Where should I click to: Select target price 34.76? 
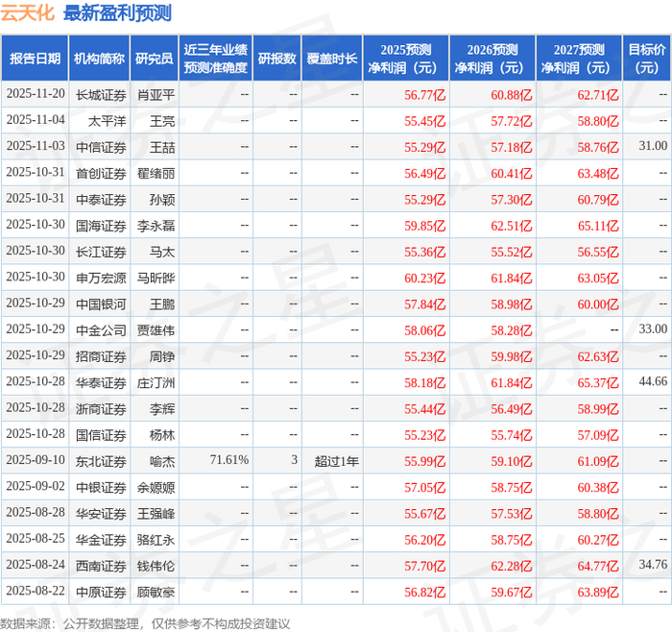[x=653, y=564]
